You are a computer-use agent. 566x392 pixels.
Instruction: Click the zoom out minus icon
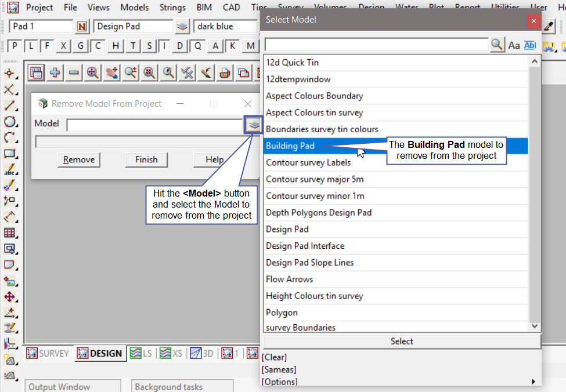tap(74, 72)
